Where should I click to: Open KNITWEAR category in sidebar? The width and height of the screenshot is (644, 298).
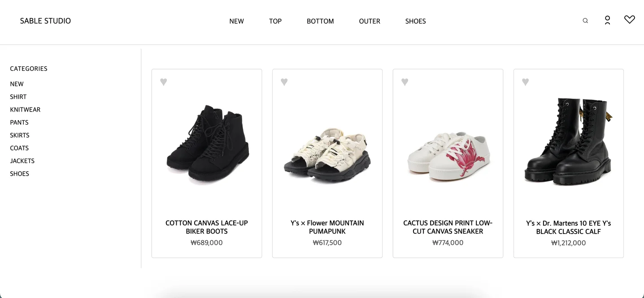pos(25,110)
